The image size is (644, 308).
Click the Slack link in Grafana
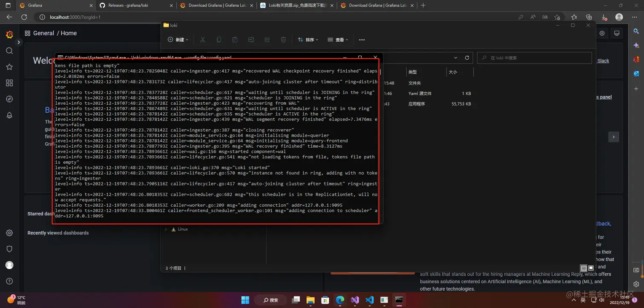pyautogui.click(x=603, y=61)
